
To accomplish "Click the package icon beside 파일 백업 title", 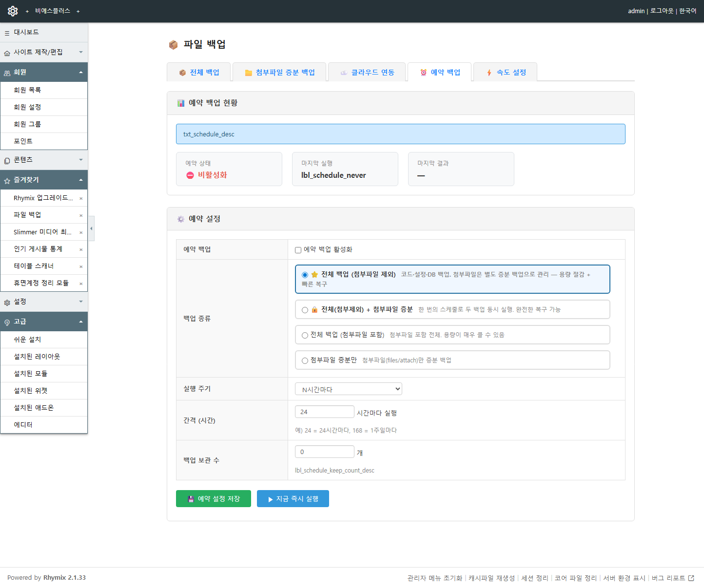I will click(x=173, y=45).
